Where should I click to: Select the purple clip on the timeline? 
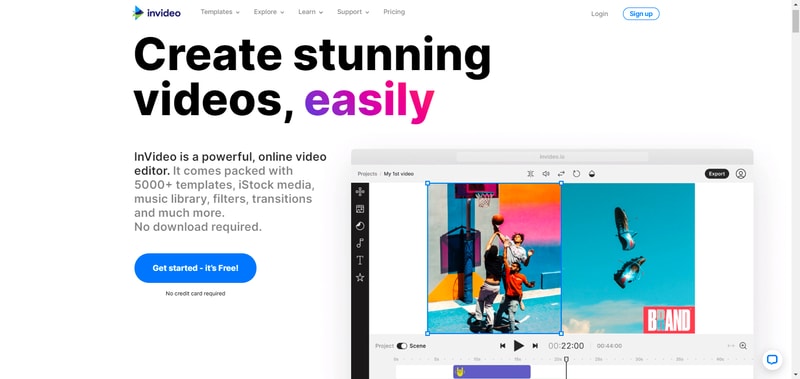tap(492, 372)
